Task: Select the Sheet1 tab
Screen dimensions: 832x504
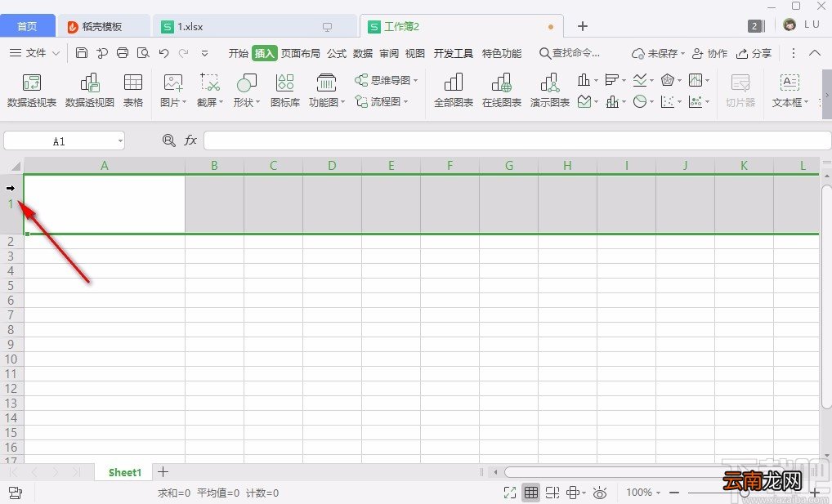Action: click(125, 472)
